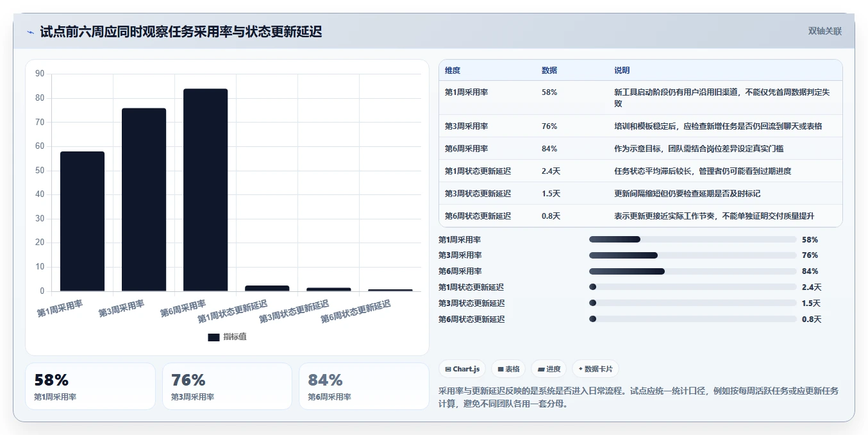Viewport: 868px width, 435px height.
Task: Click the 58% progress bar for 第1周采用率
Action: [692, 239]
